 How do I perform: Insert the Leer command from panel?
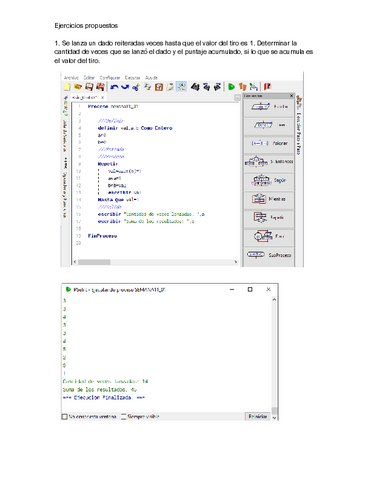tap(269, 126)
